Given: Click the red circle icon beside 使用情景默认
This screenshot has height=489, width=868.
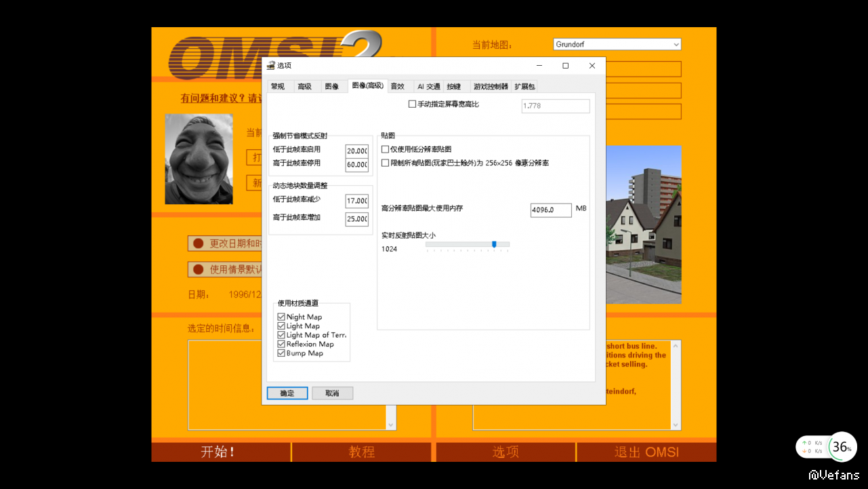Looking at the screenshot, I should point(199,269).
